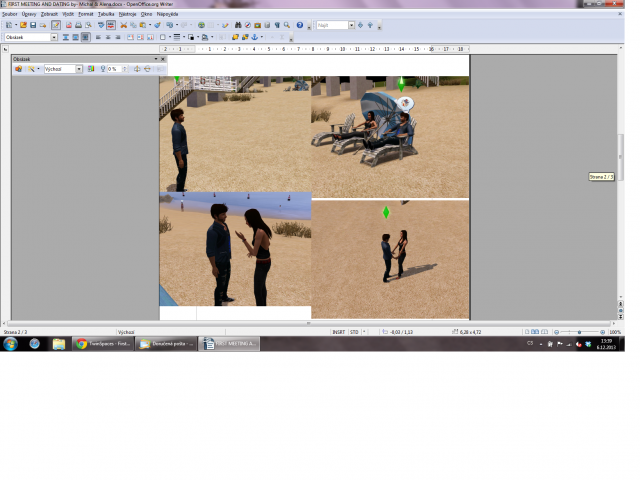The width and height of the screenshot is (640, 480).
Task: Align image left icon
Action: [x=98, y=37]
